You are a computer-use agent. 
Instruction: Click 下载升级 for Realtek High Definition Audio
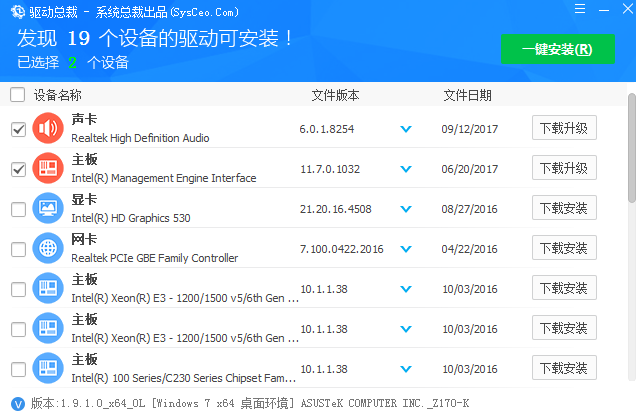tap(564, 128)
